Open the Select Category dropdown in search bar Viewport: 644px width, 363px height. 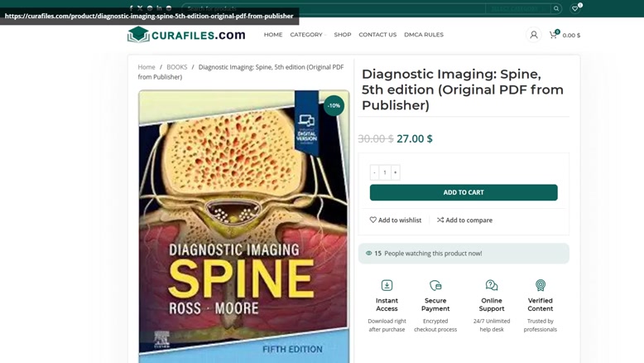point(517,8)
